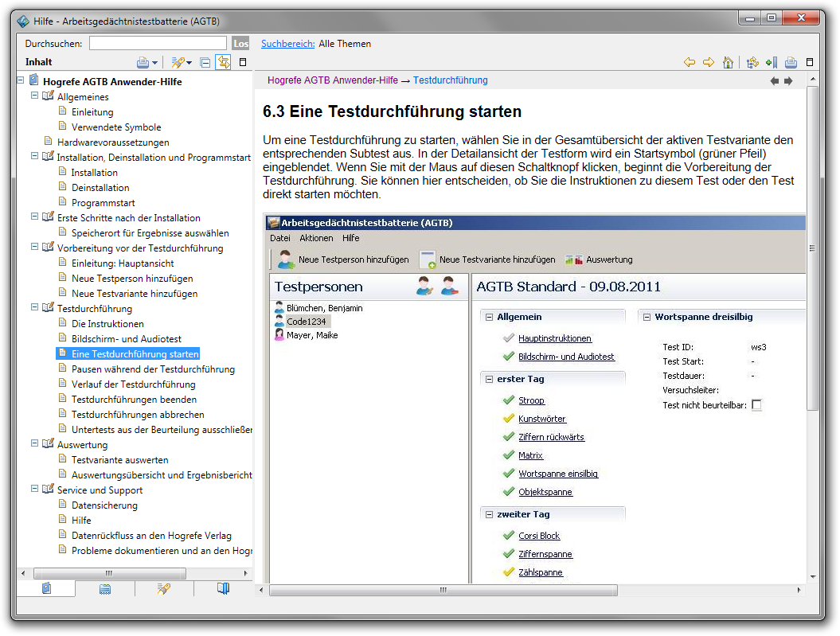This screenshot has width=840, height=636.
Task: Collapse the Allgemeines tree section
Action: tap(35, 96)
